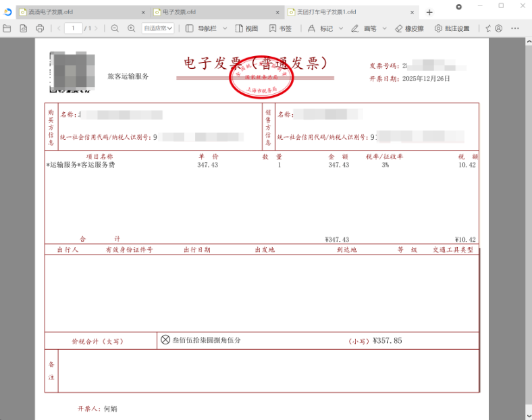Go to the next page arrow

(x=96, y=28)
